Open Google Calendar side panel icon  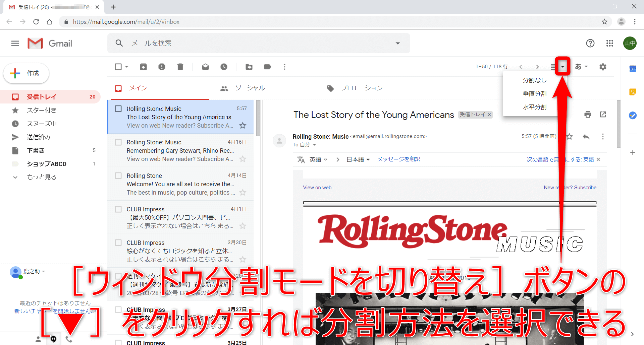[633, 69]
